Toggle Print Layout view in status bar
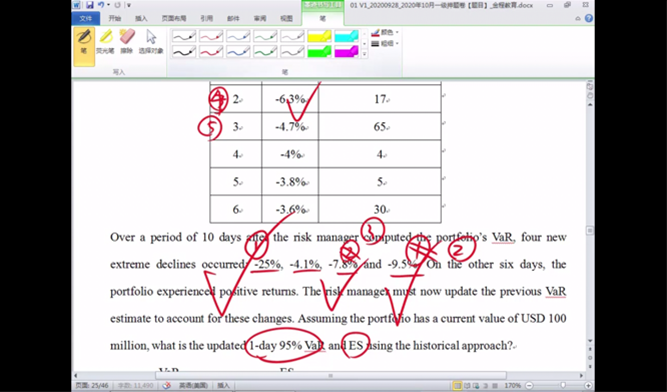The height and width of the screenshot is (392, 667). tap(457, 386)
